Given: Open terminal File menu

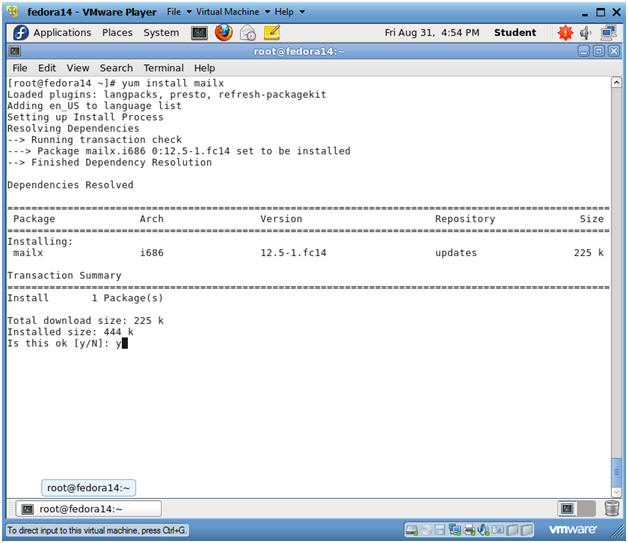Looking at the screenshot, I should tap(20, 68).
